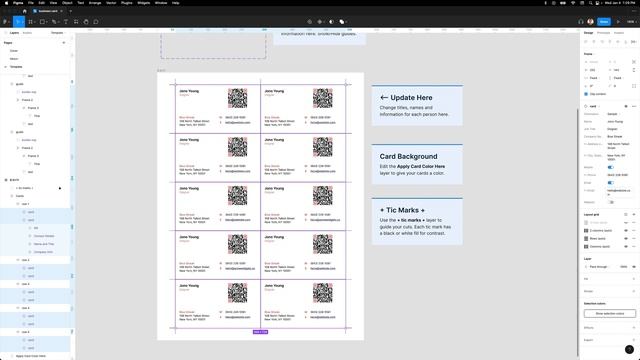Screen dimensions: 640x360
Task: Open the File menu
Action: click(31, 3)
